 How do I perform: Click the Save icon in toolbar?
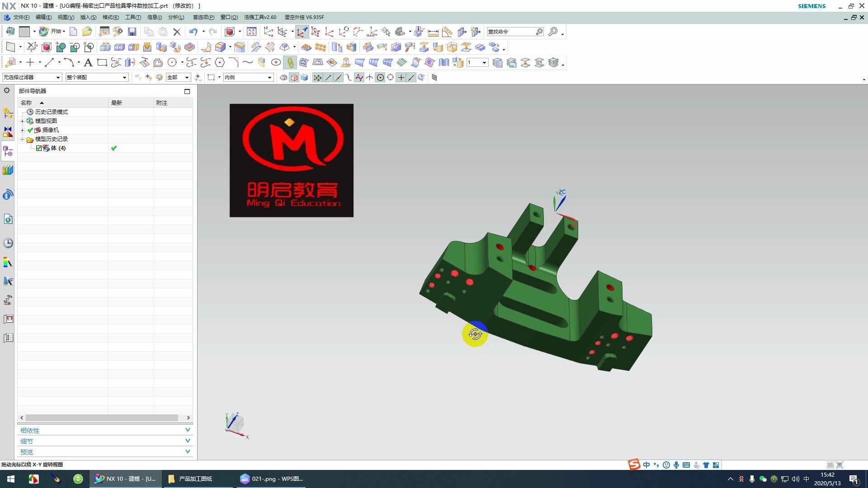pyautogui.click(x=132, y=32)
